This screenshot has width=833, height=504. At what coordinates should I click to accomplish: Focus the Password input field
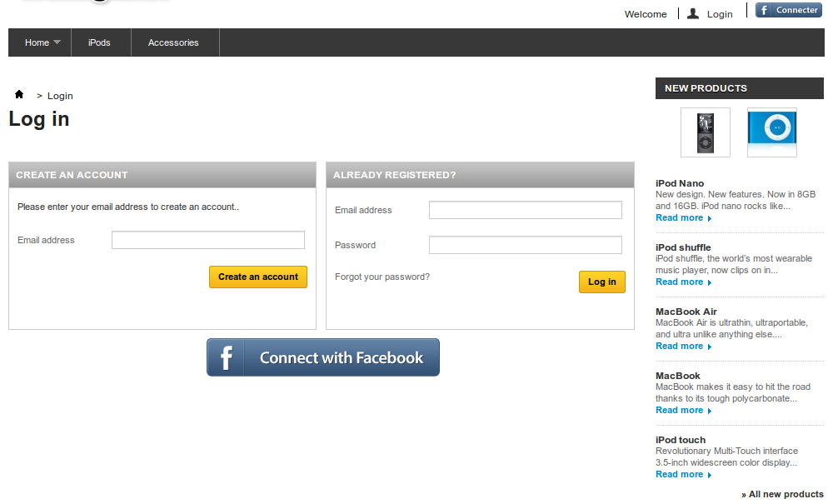(x=525, y=245)
